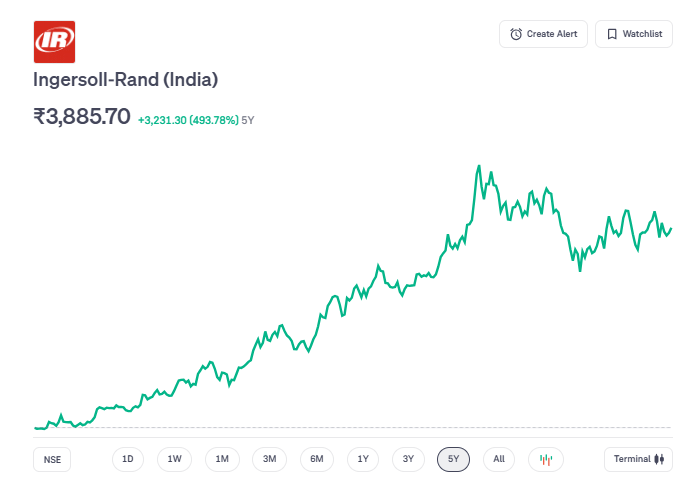Switch chart to 3M range
The image size is (697, 497).
click(x=269, y=459)
